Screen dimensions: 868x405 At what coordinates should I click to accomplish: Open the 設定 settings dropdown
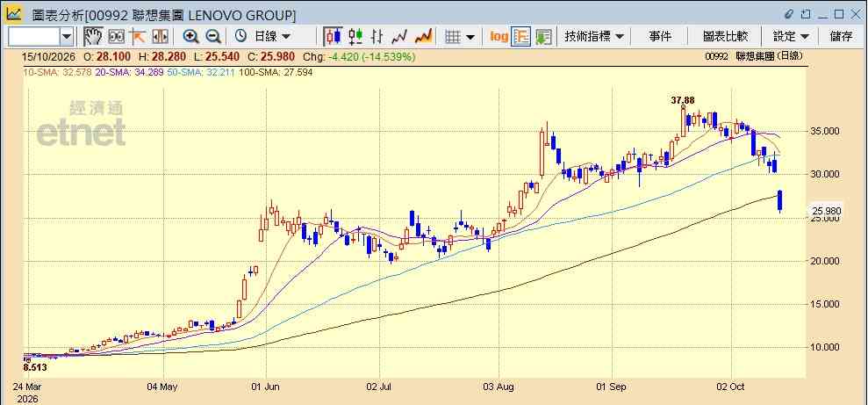(791, 37)
